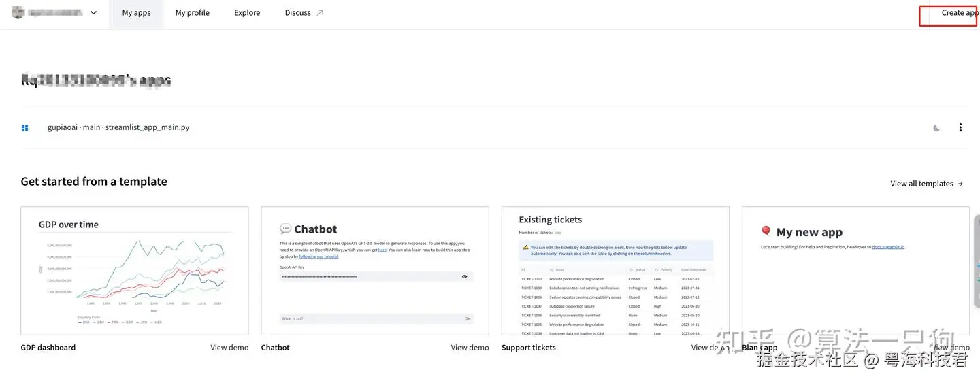
Task: Click the send arrow in chat input
Action: (468, 318)
